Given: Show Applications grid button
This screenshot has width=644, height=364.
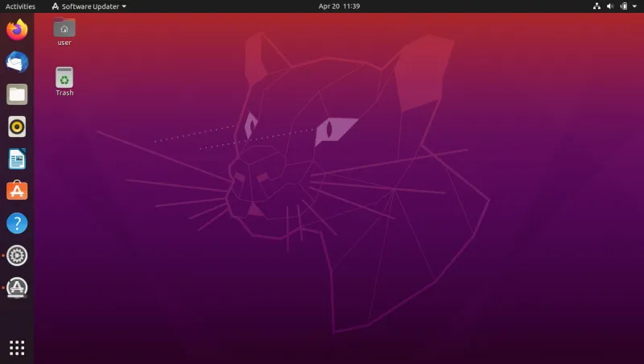Looking at the screenshot, I should pos(17,348).
